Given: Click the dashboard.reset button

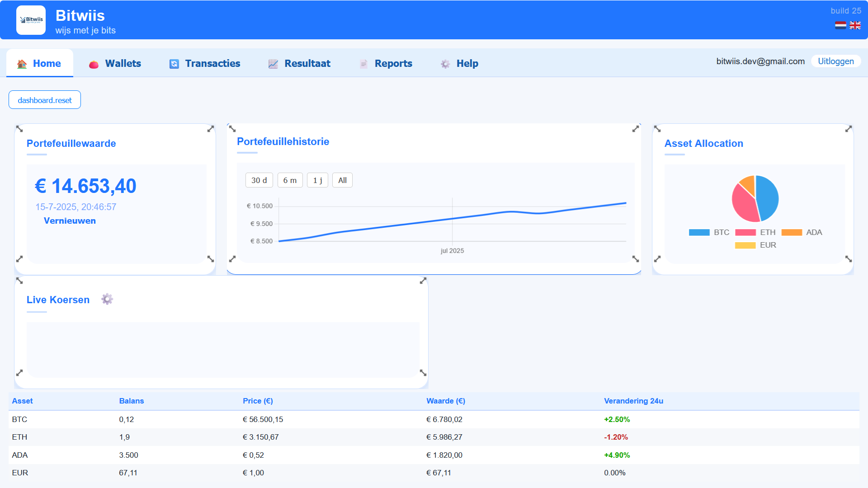Looking at the screenshot, I should click(44, 99).
